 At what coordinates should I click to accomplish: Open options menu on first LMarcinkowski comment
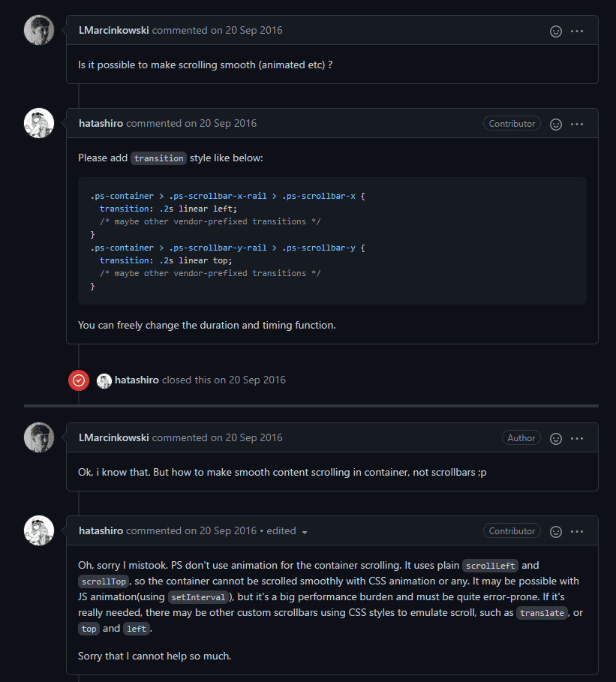[x=577, y=32]
